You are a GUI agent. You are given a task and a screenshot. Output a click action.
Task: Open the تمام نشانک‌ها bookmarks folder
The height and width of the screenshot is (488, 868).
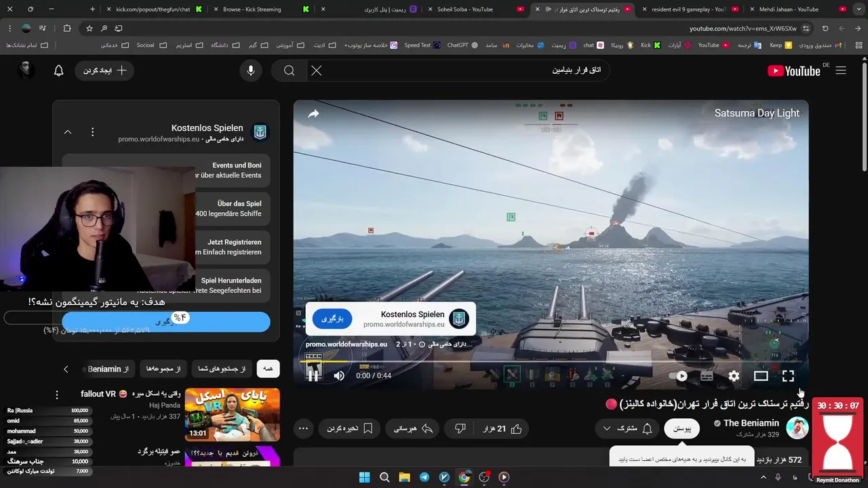pos(27,45)
